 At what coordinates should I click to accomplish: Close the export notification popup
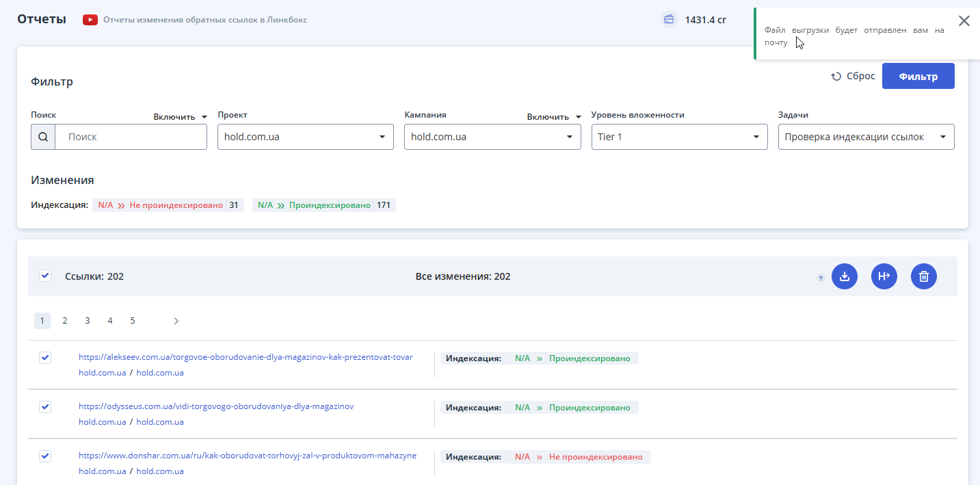(964, 21)
